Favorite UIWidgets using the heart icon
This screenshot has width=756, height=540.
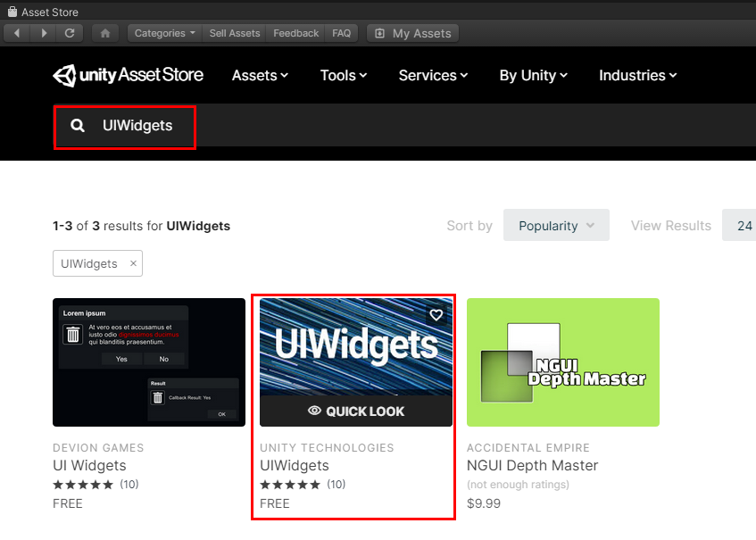tap(436, 314)
